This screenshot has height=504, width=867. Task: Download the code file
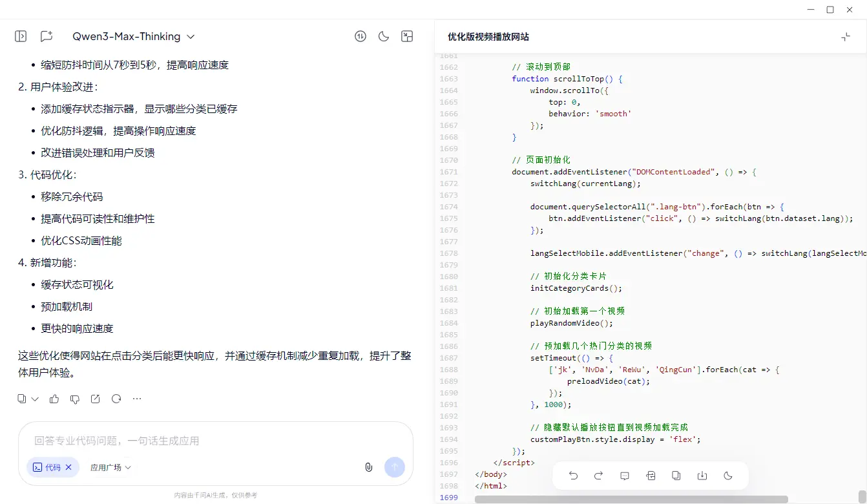click(x=702, y=476)
